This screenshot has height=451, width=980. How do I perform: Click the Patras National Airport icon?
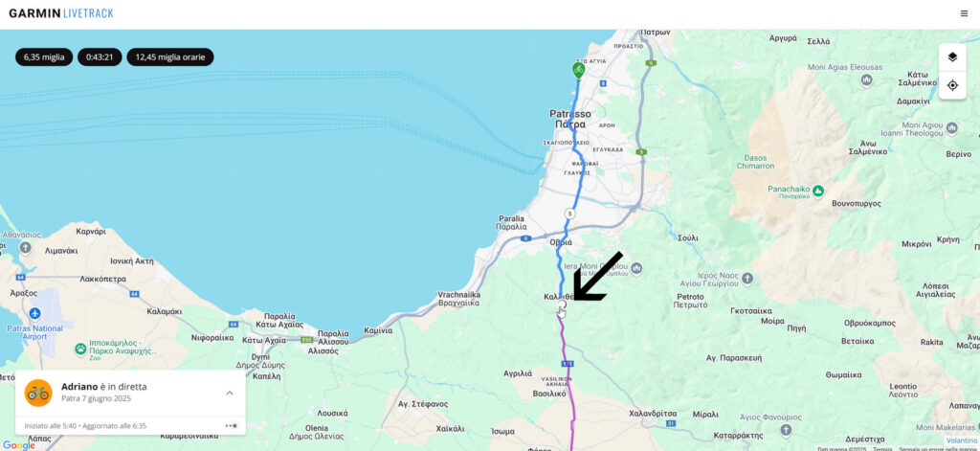tap(35, 312)
